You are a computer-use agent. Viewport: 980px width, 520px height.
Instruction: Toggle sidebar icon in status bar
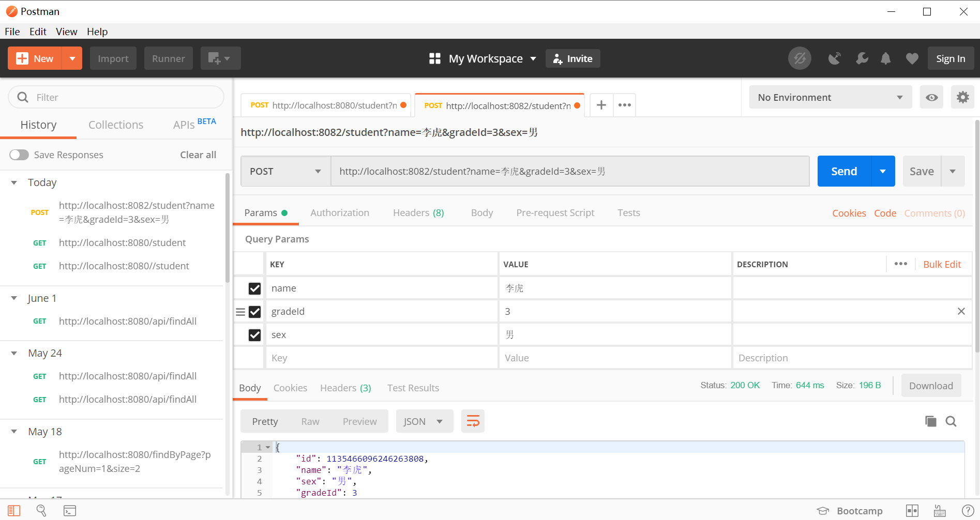point(14,511)
